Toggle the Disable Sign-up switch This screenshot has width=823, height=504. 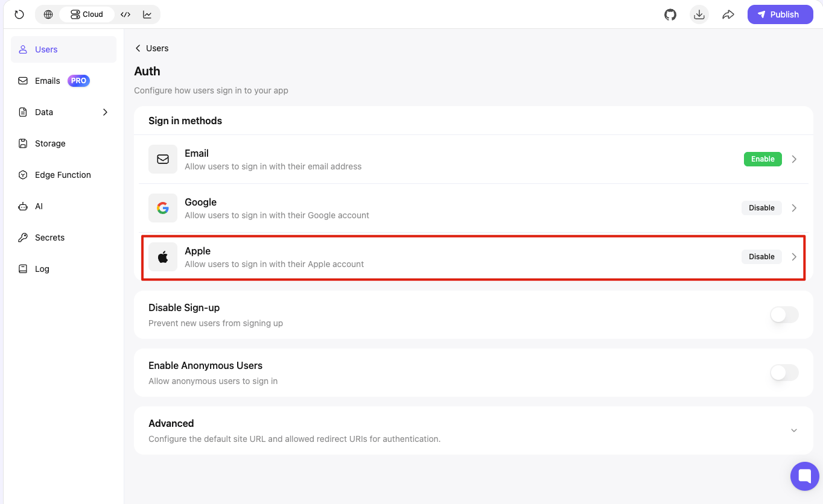point(784,315)
